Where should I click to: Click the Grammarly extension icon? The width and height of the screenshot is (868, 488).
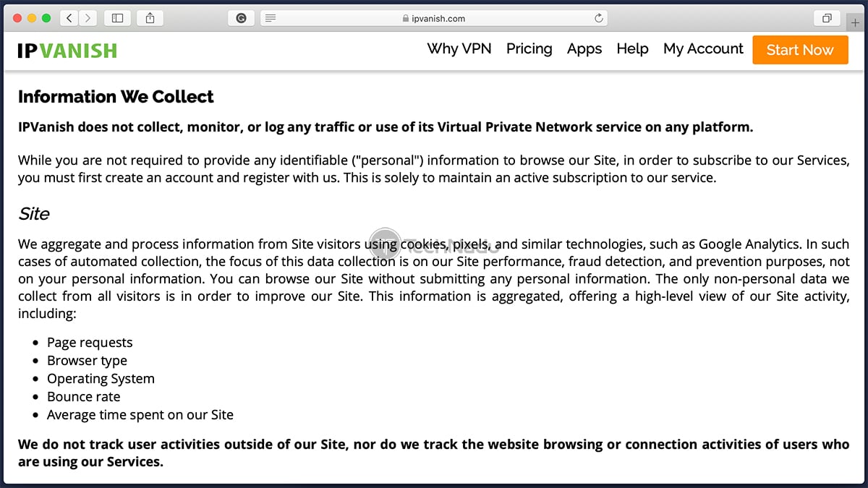(x=241, y=19)
